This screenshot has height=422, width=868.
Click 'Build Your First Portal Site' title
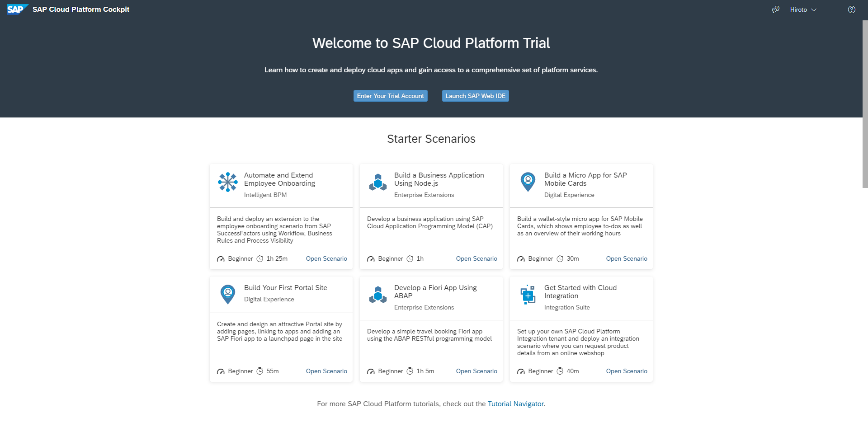(286, 288)
